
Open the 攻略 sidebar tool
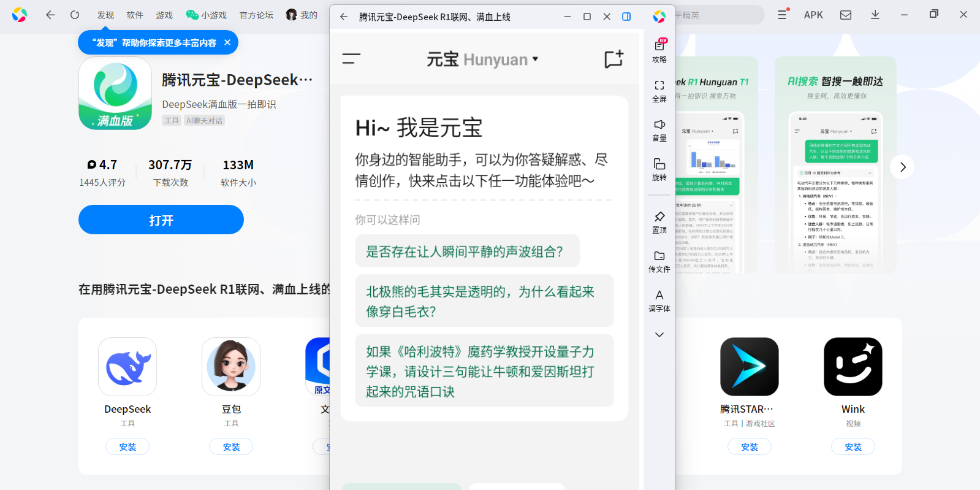tap(659, 50)
